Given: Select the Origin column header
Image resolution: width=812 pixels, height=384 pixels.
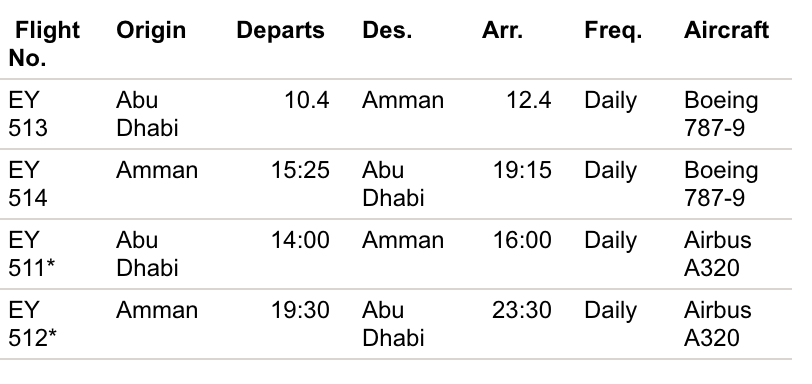Looking at the screenshot, I should (151, 30).
